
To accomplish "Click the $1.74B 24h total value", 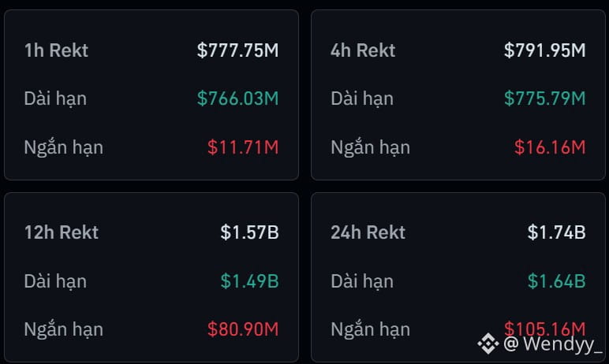I will click(x=556, y=232).
